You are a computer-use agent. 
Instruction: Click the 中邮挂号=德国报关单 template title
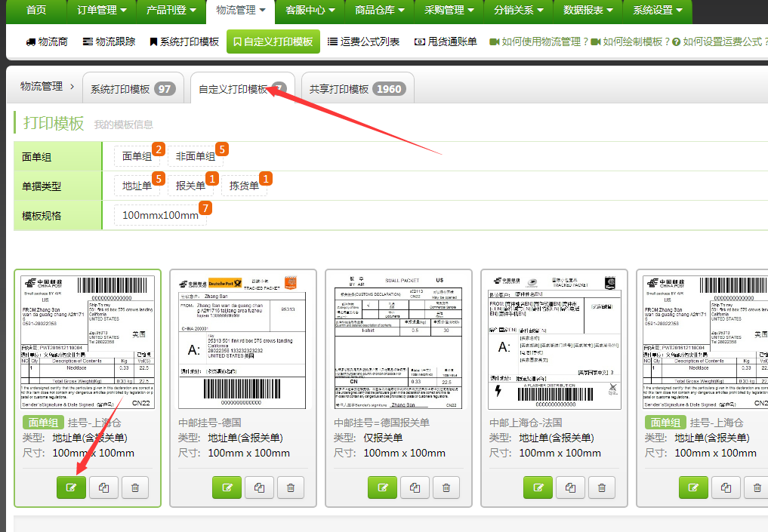pyautogui.click(x=381, y=423)
